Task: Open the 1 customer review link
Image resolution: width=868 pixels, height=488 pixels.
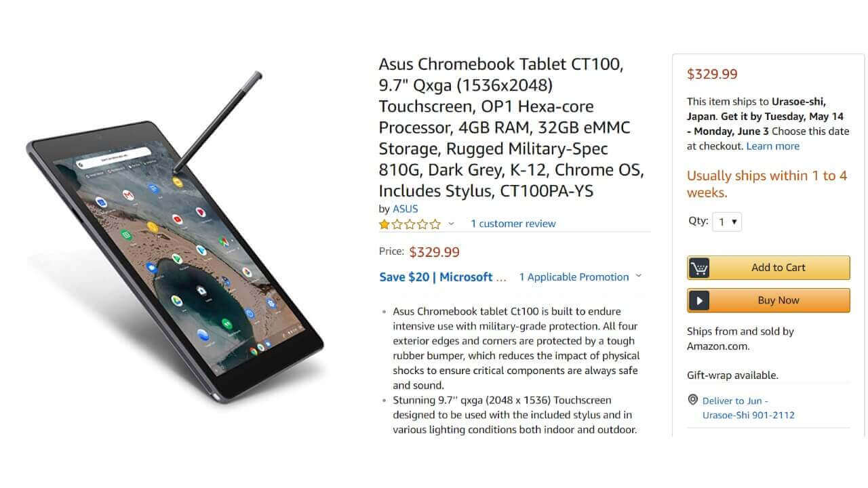Action: coord(513,224)
